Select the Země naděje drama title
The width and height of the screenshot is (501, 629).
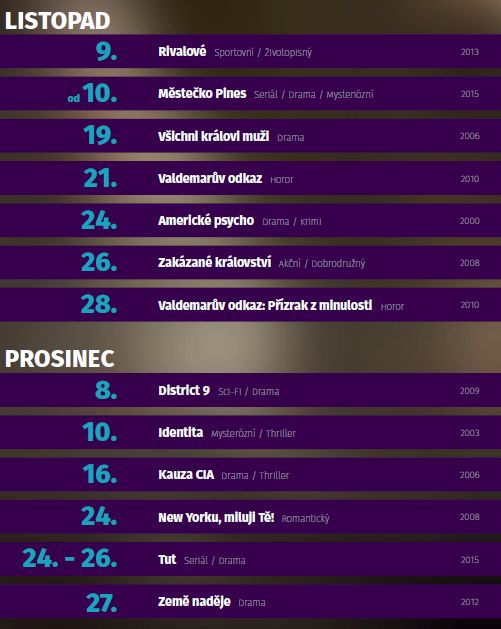pyautogui.click(x=195, y=602)
